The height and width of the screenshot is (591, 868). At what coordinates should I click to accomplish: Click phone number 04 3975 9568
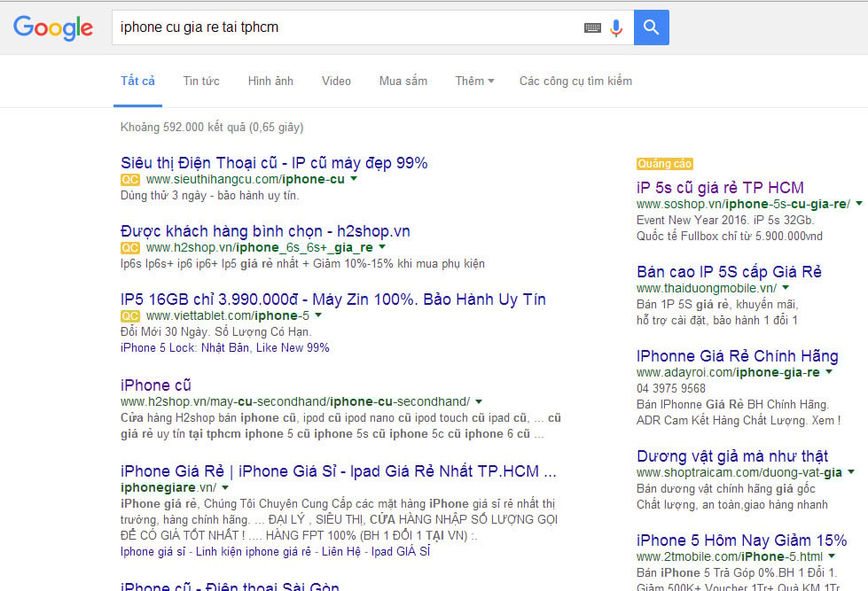pos(671,388)
